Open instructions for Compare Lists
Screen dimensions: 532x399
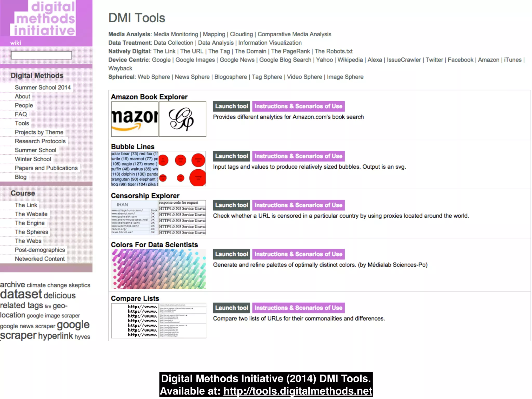298,308
